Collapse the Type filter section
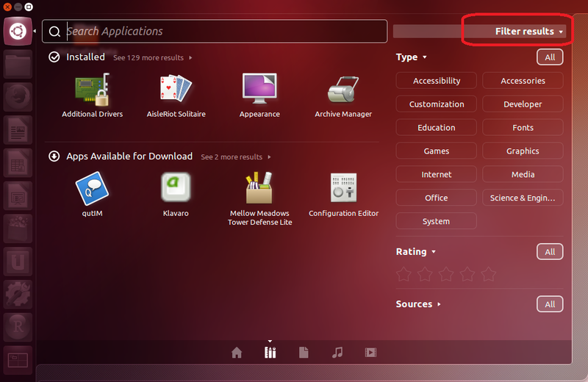Screen dimensions: 588x382 point(411,57)
